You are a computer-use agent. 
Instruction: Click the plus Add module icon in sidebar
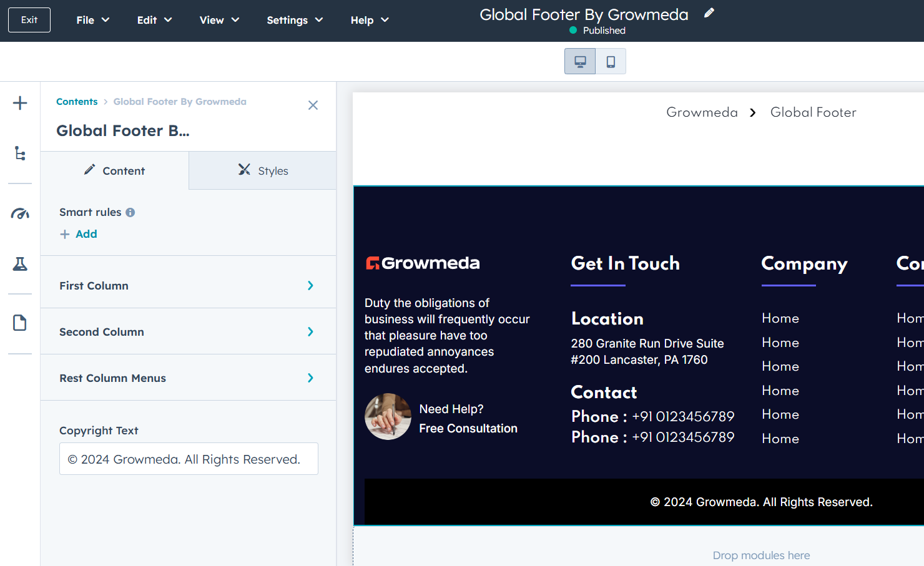click(20, 103)
